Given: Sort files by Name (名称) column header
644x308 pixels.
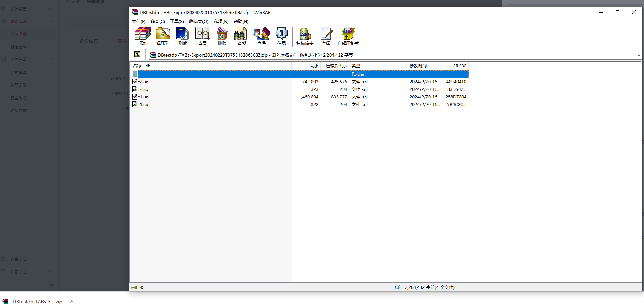Looking at the screenshot, I should [137, 66].
